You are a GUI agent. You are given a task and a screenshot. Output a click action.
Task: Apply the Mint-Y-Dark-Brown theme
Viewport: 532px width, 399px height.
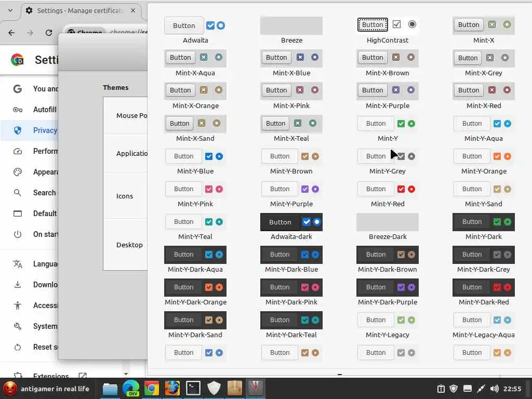click(x=388, y=260)
